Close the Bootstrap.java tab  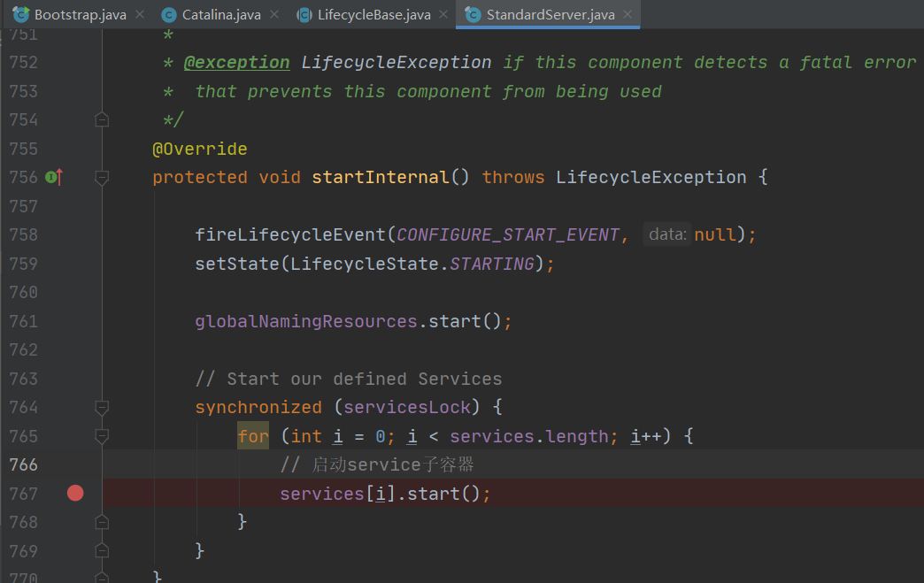point(140,14)
